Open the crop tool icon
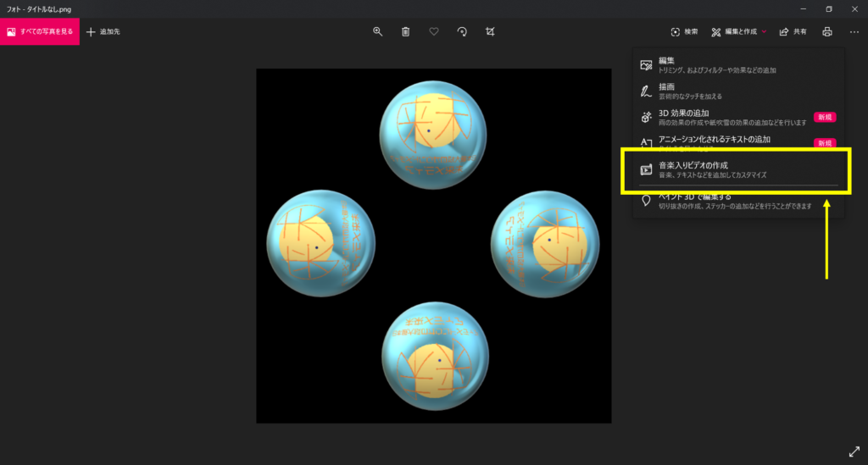 point(490,31)
